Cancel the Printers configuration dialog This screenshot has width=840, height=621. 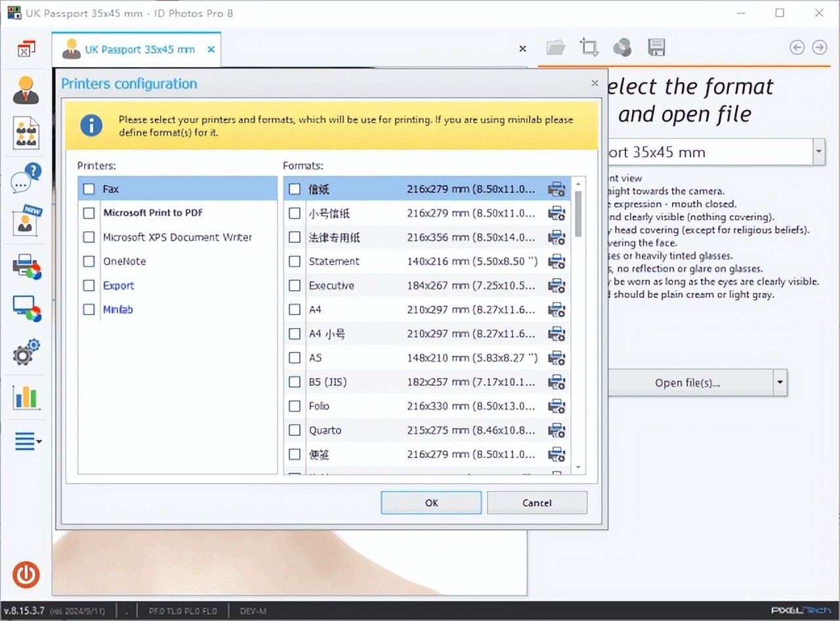pyautogui.click(x=537, y=503)
